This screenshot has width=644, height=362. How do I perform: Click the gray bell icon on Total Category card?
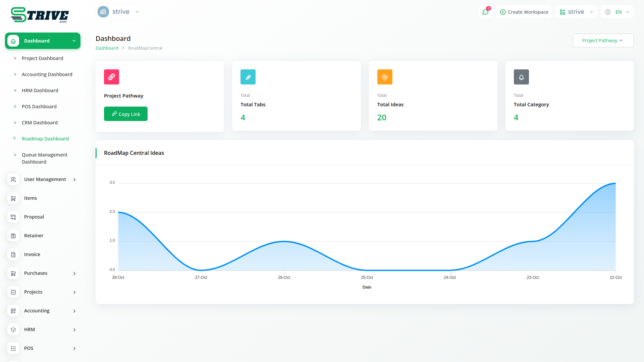[521, 77]
